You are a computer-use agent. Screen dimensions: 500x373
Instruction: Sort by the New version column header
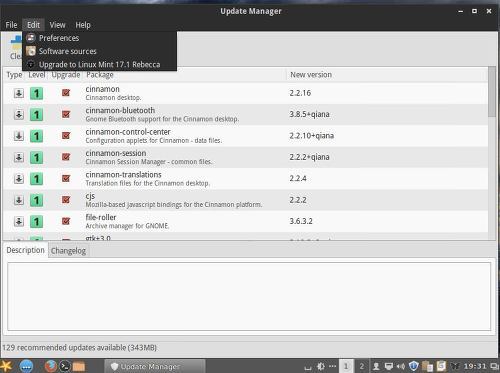[x=311, y=75]
